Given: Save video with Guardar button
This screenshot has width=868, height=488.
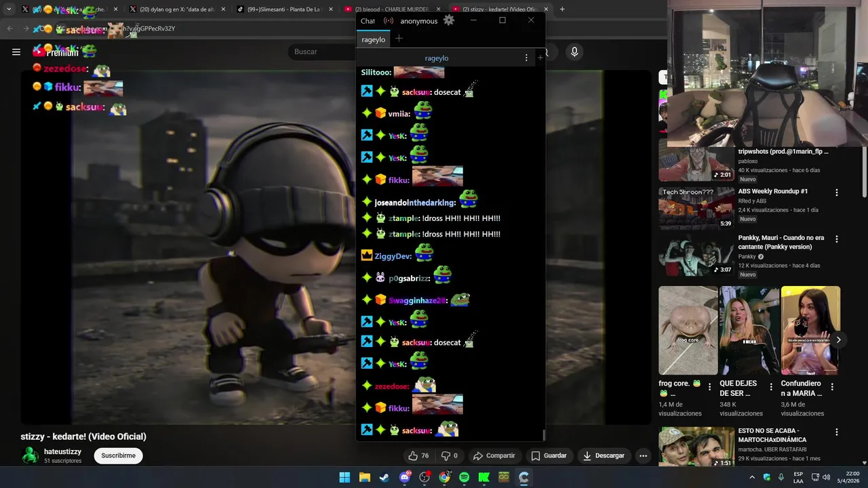Looking at the screenshot, I should coord(549,455).
